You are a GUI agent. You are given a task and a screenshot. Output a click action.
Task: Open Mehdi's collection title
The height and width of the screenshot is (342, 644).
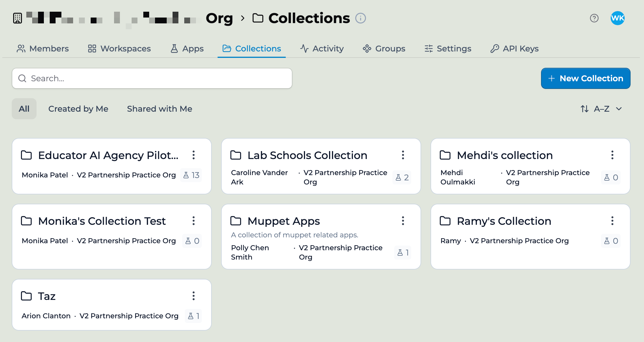(x=505, y=155)
